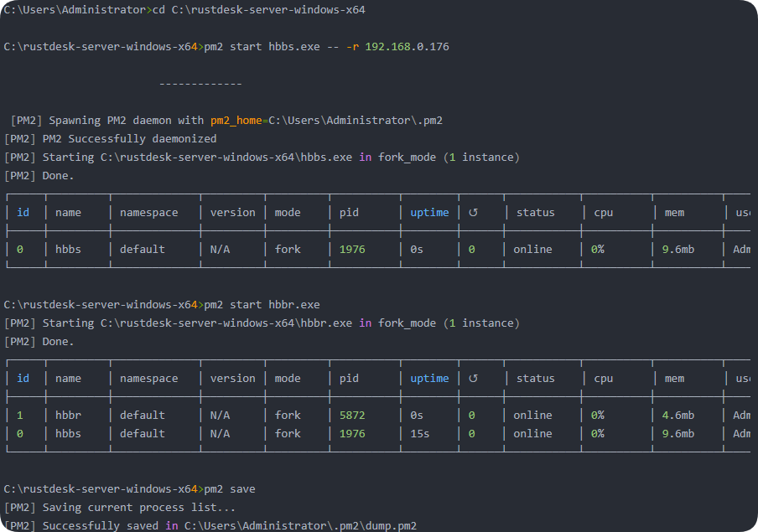Click the 'cpu' header in the first table
758x532 pixels.
coord(604,213)
